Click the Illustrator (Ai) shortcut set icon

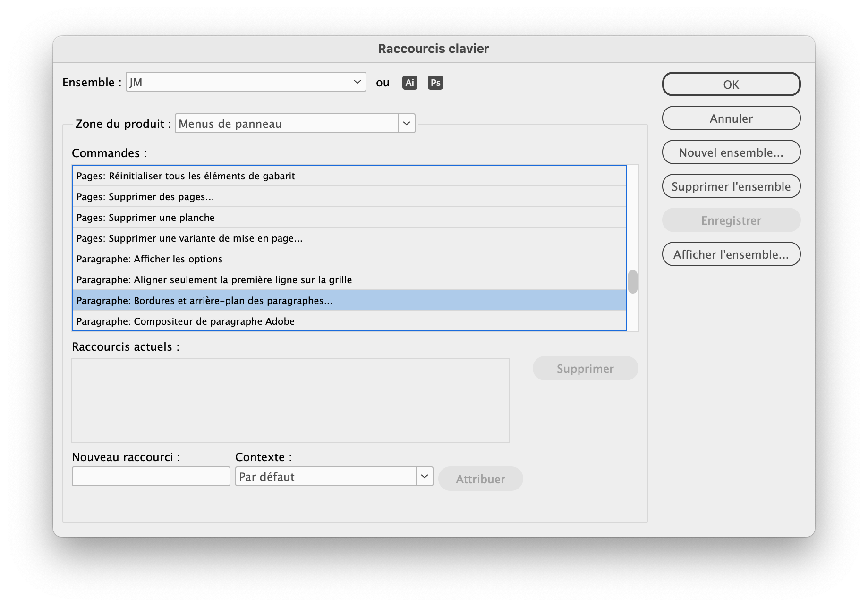pos(409,82)
